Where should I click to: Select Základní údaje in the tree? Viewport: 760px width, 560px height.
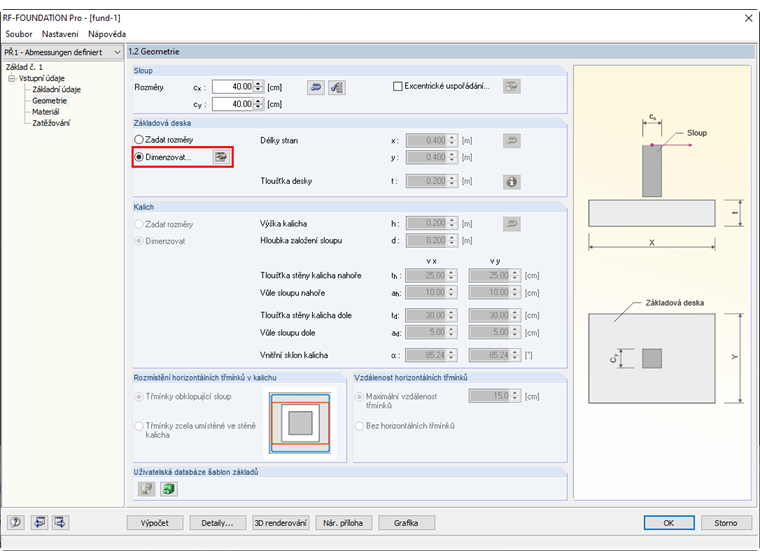click(57, 89)
